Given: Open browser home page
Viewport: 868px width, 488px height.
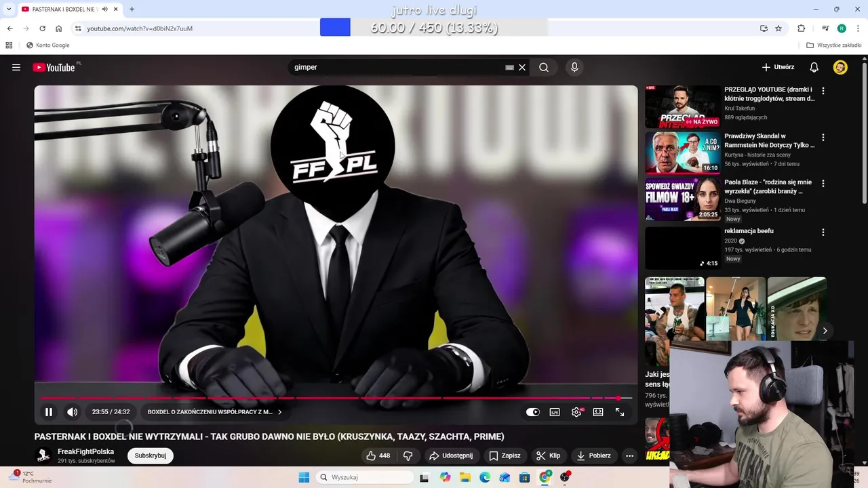Looking at the screenshot, I should (59, 28).
